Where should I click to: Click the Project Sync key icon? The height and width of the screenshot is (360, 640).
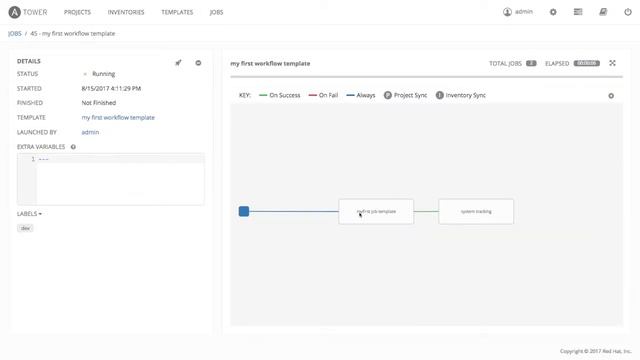388,95
